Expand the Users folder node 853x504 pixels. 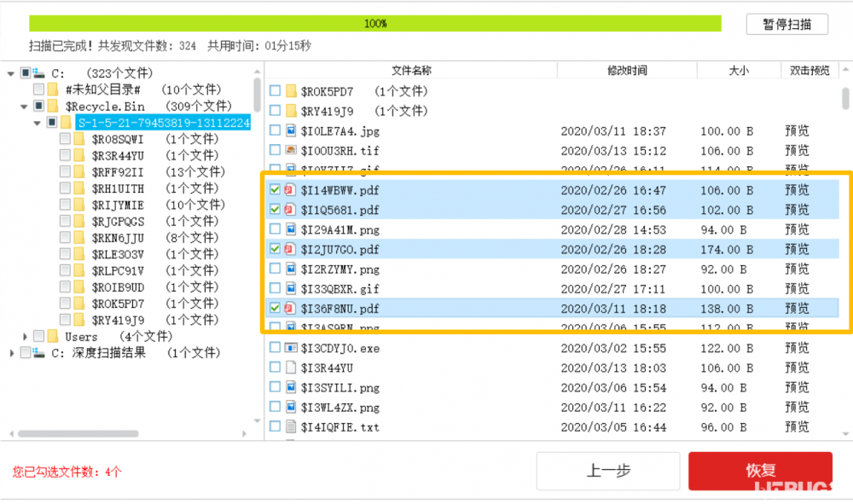[x=25, y=337]
